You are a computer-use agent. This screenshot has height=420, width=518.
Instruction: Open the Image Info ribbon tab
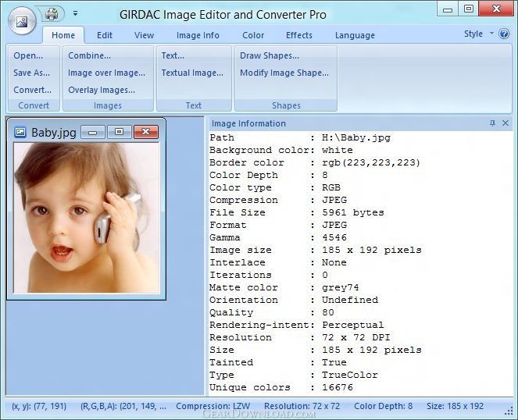[x=198, y=35]
